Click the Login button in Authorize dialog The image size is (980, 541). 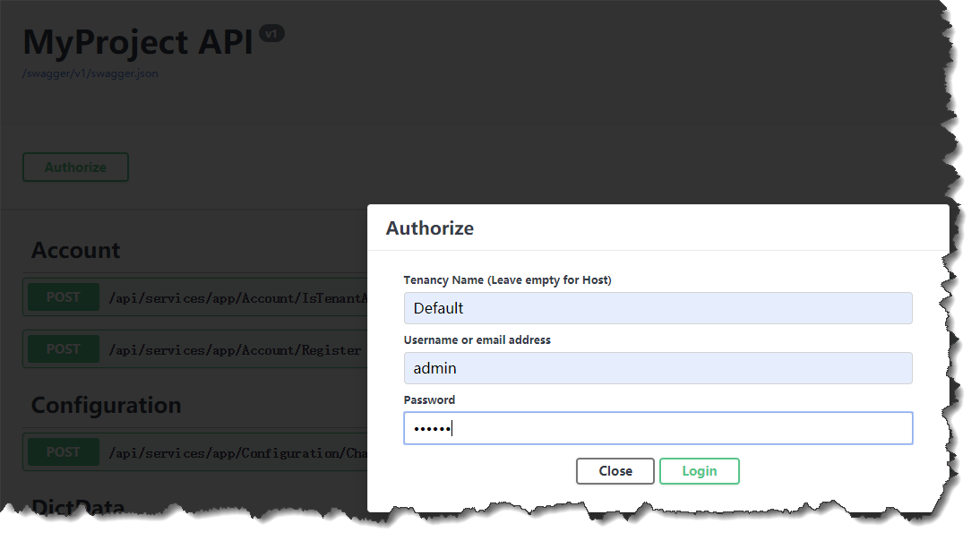tap(700, 471)
